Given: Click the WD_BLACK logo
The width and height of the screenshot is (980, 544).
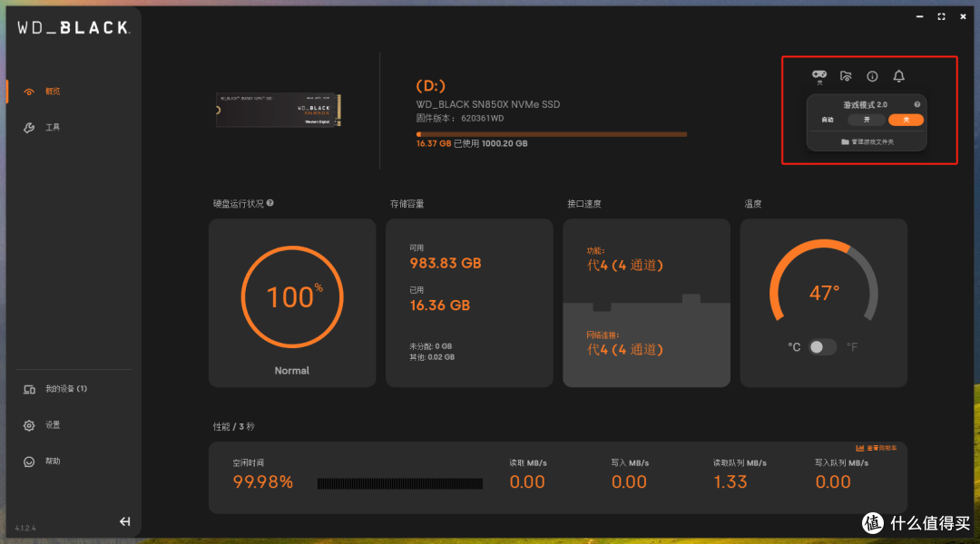Looking at the screenshot, I should click(x=73, y=27).
